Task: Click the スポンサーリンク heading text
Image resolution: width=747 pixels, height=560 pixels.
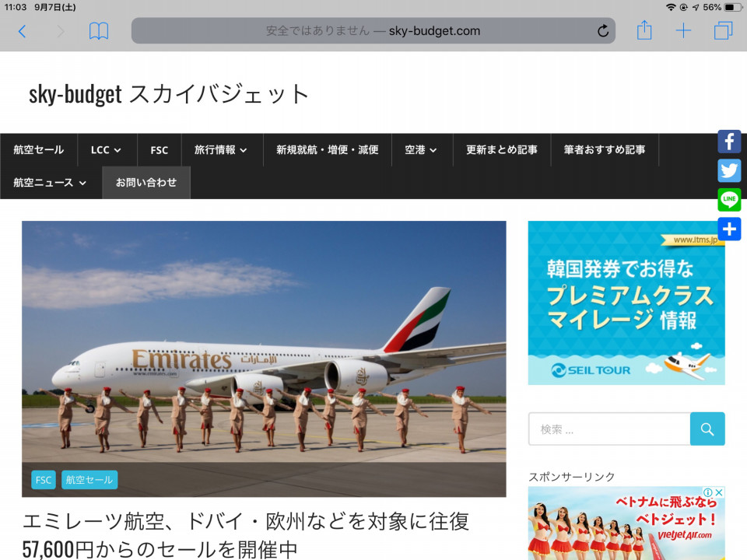Action: (x=572, y=477)
